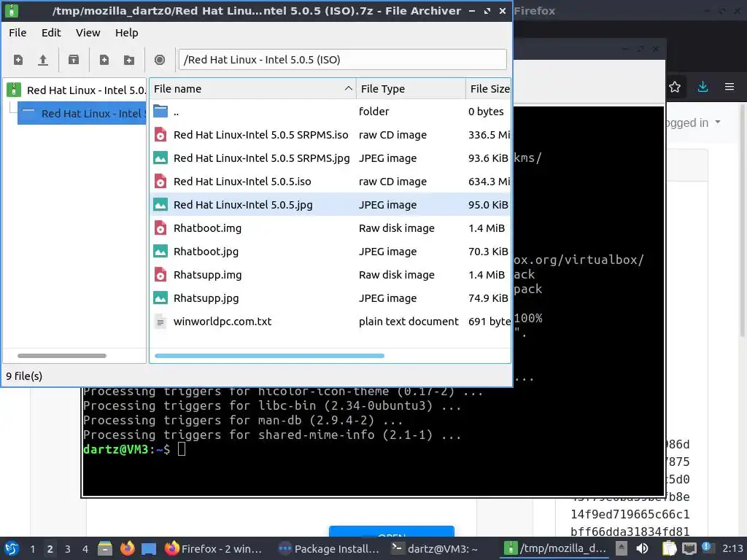Click the Stop operation circular icon
This screenshot has width=747, height=560.
click(x=160, y=60)
